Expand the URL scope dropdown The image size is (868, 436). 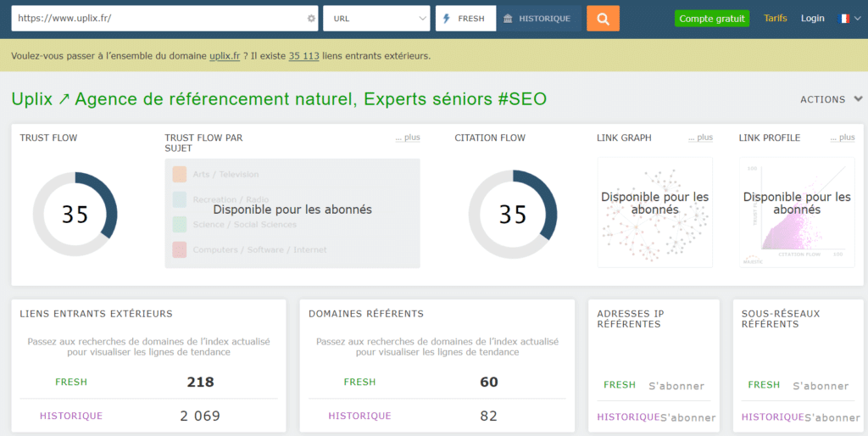(x=376, y=19)
